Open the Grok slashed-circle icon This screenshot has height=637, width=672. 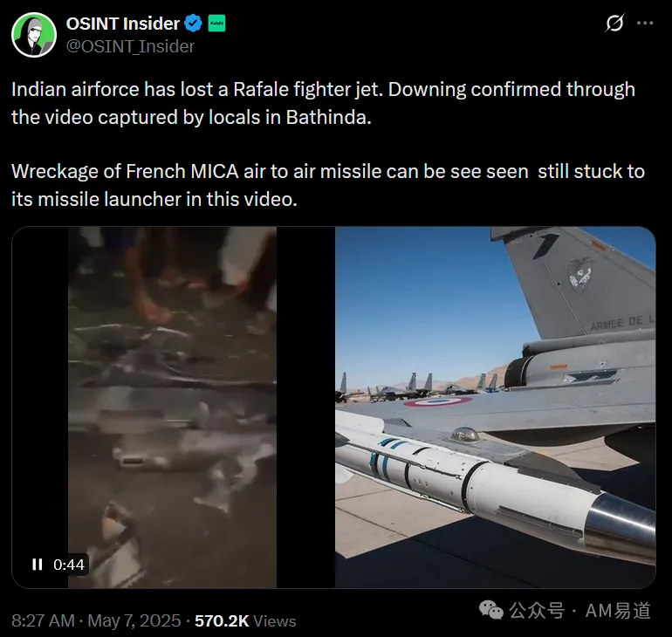(x=615, y=23)
